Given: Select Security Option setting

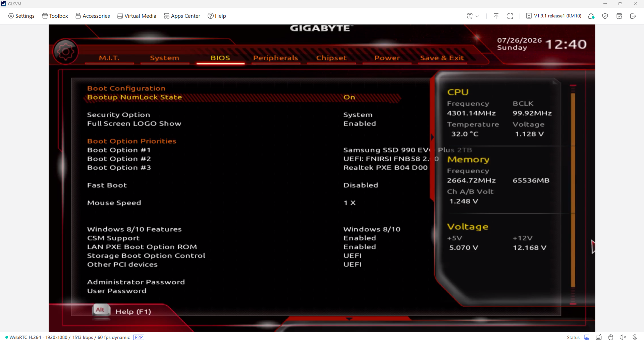Looking at the screenshot, I should coord(118,115).
